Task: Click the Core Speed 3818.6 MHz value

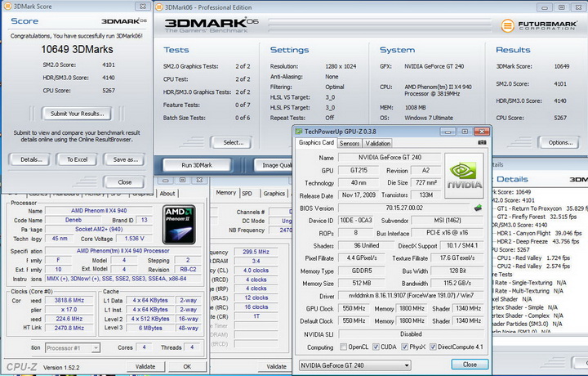Action: tap(69, 301)
